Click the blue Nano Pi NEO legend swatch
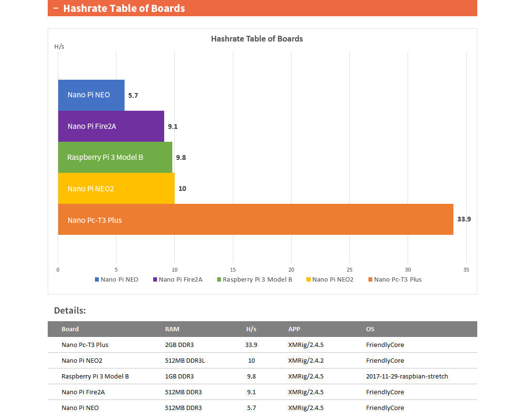 (97, 280)
